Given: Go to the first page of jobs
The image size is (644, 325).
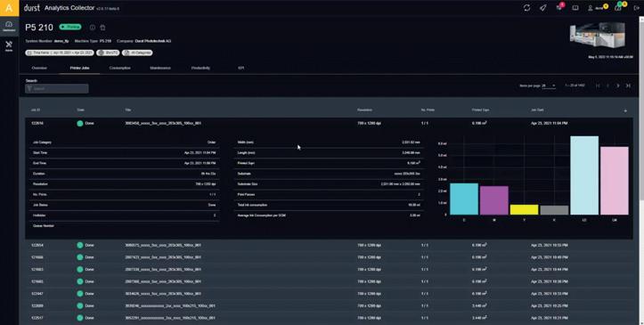Looking at the screenshot, I should pos(598,85).
